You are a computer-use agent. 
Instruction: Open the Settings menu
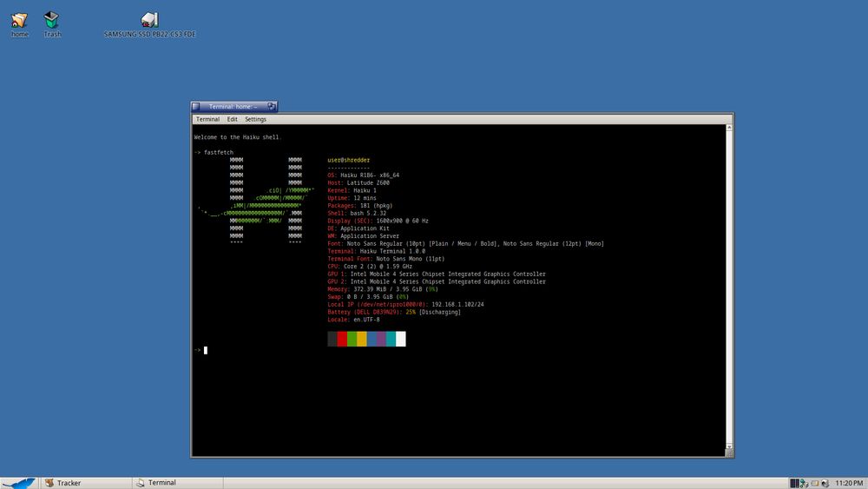tap(255, 119)
